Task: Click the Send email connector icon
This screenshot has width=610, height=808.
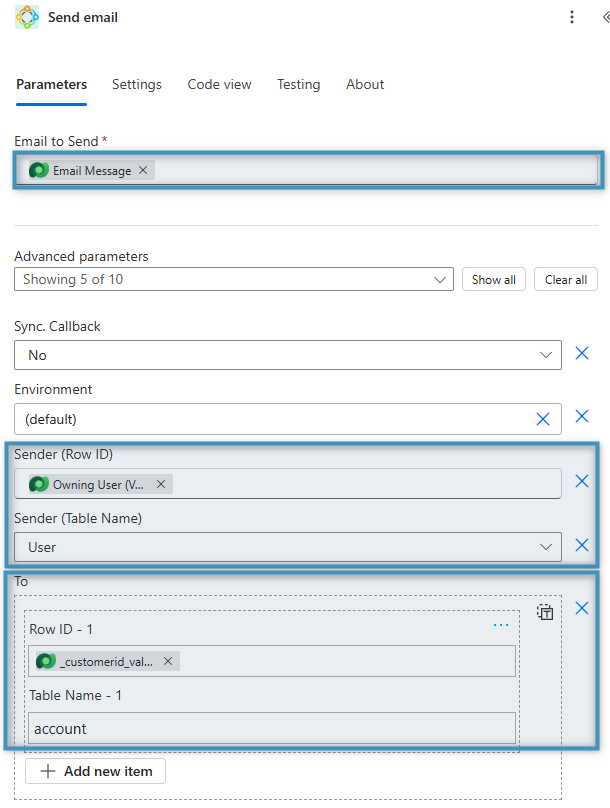Action: [27, 17]
